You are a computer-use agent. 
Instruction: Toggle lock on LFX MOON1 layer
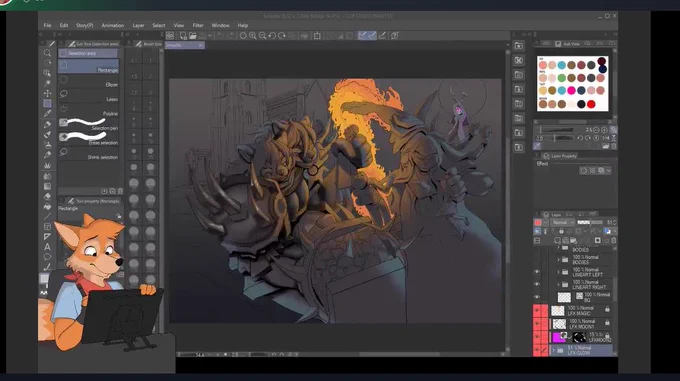coord(607,322)
